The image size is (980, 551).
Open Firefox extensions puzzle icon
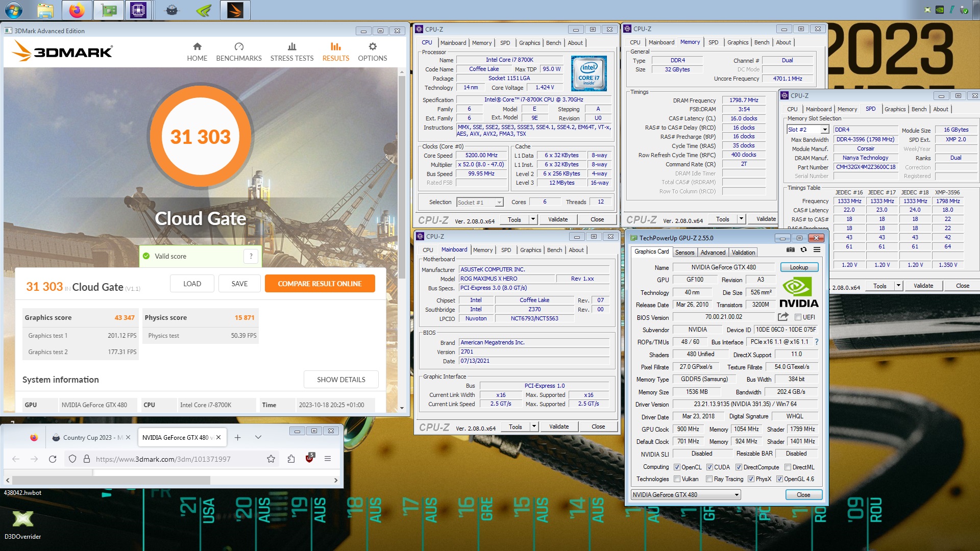tap(291, 459)
